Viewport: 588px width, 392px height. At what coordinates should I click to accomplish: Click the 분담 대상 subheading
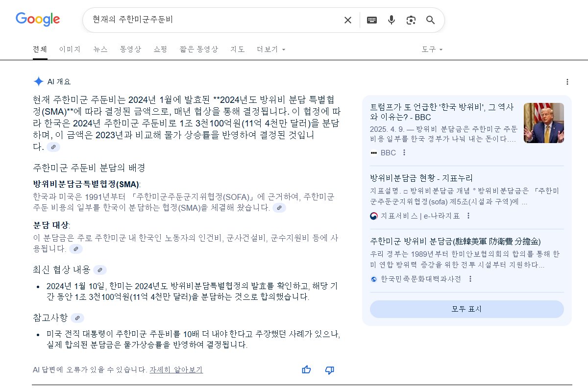(x=51, y=225)
